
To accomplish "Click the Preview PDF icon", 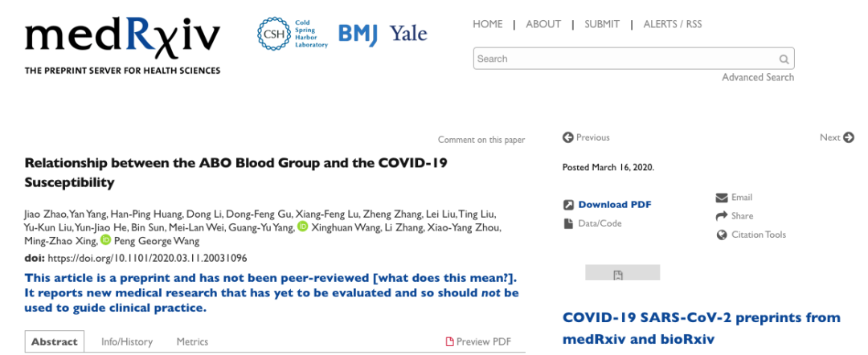I will click(x=450, y=342).
